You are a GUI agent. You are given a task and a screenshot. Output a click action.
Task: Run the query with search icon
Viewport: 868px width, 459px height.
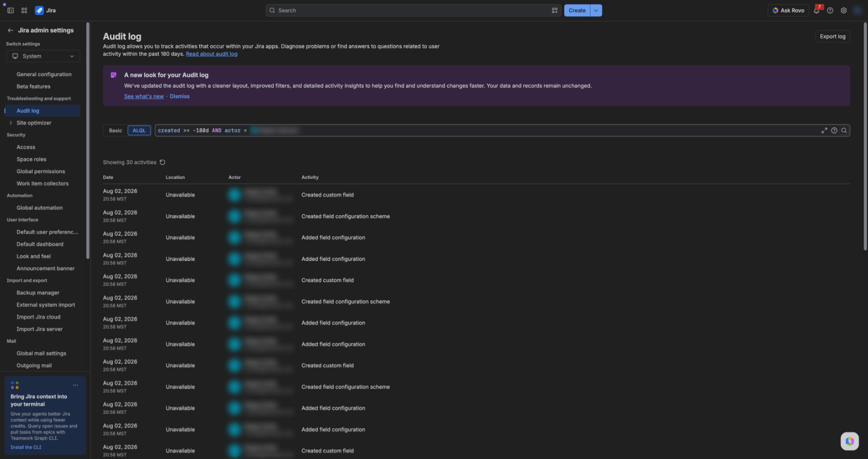pos(844,131)
